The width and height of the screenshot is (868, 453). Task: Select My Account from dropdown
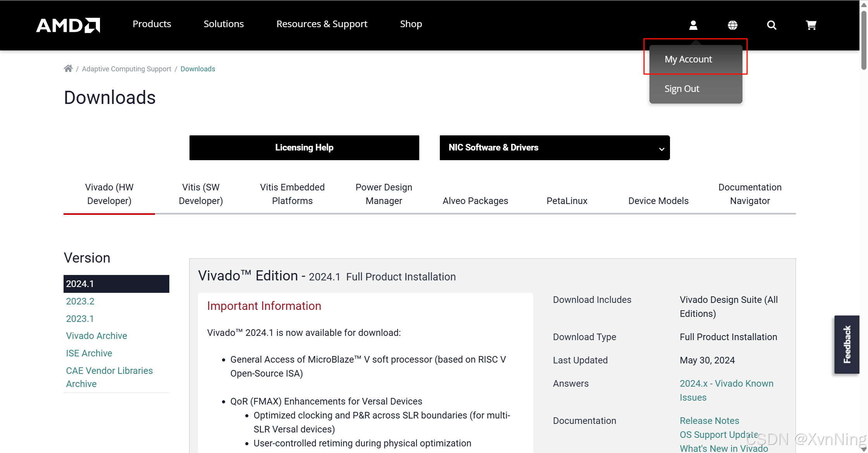688,59
